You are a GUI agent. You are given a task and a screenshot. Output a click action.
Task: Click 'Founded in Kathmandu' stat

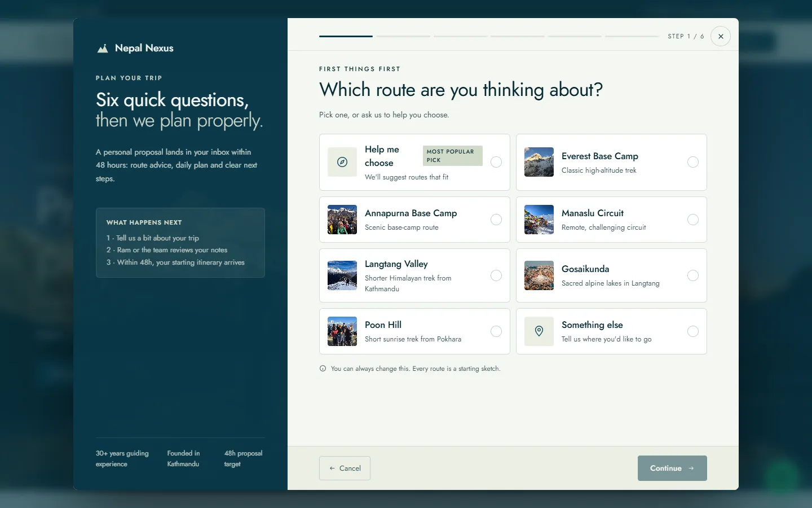tap(183, 458)
